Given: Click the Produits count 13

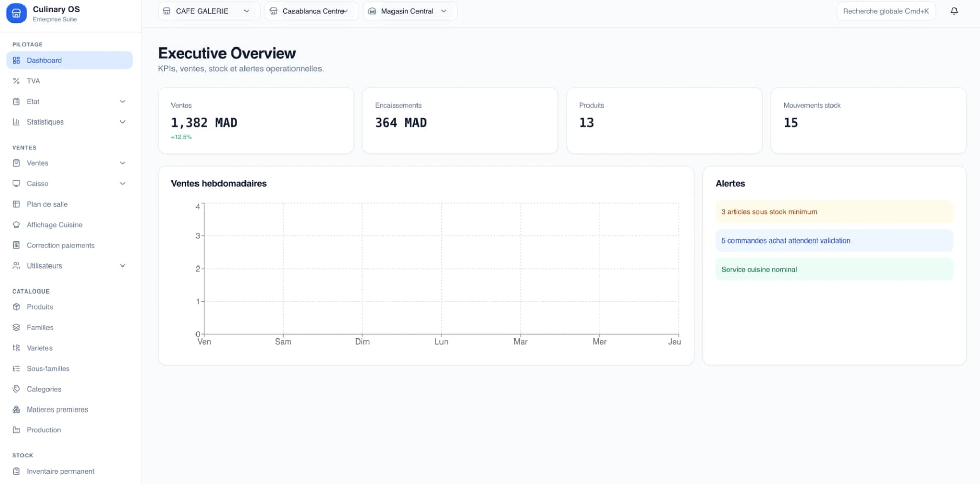Looking at the screenshot, I should (x=586, y=123).
